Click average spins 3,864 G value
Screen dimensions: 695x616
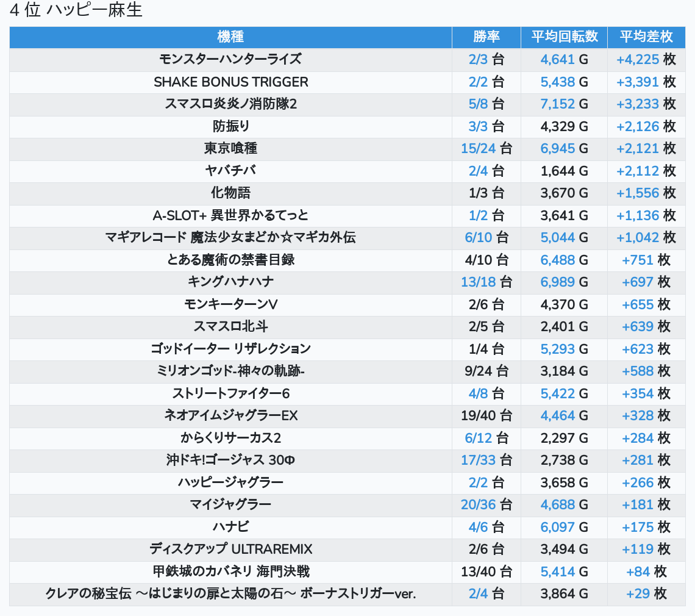click(x=565, y=594)
